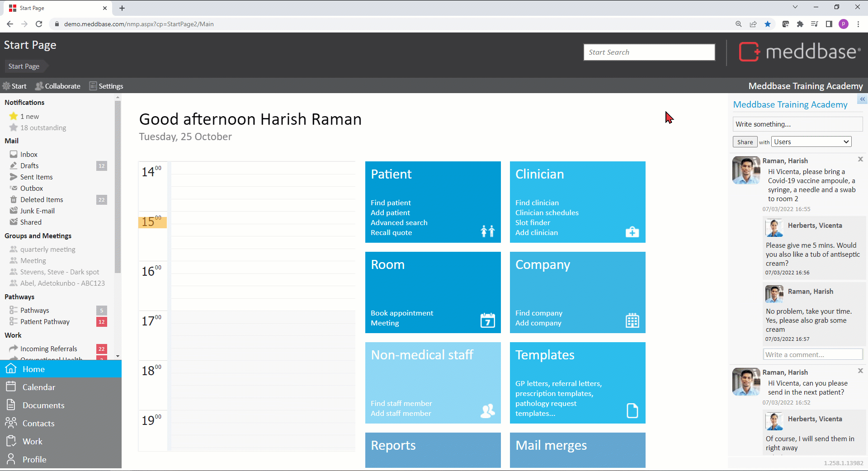868x471 pixels.
Task: Click the Room tile calendar icon
Action: pos(487,320)
